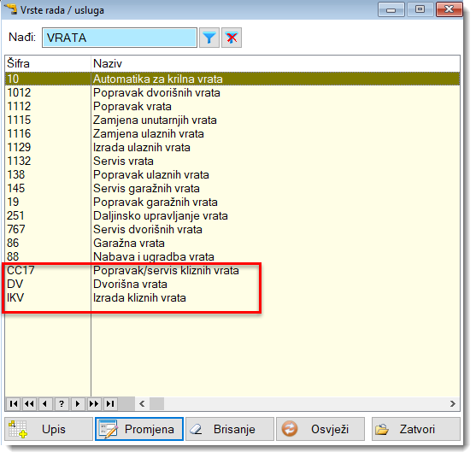Click horizontal scrollbar right arrow

[453, 403]
